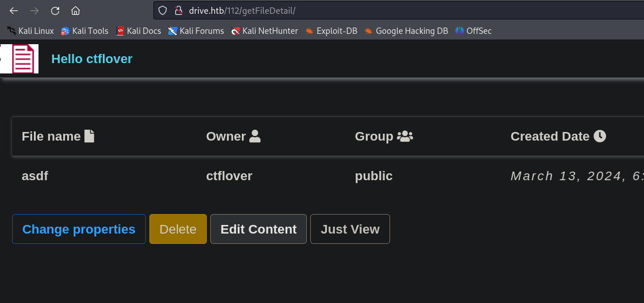Viewport: 644px width, 303px height.
Task: Click the insecure connection padlock icon
Action: (x=178, y=10)
